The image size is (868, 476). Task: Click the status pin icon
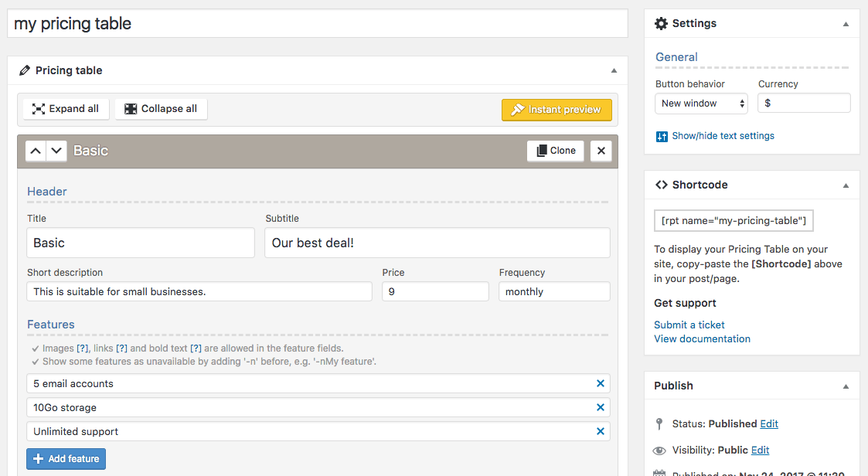click(659, 424)
